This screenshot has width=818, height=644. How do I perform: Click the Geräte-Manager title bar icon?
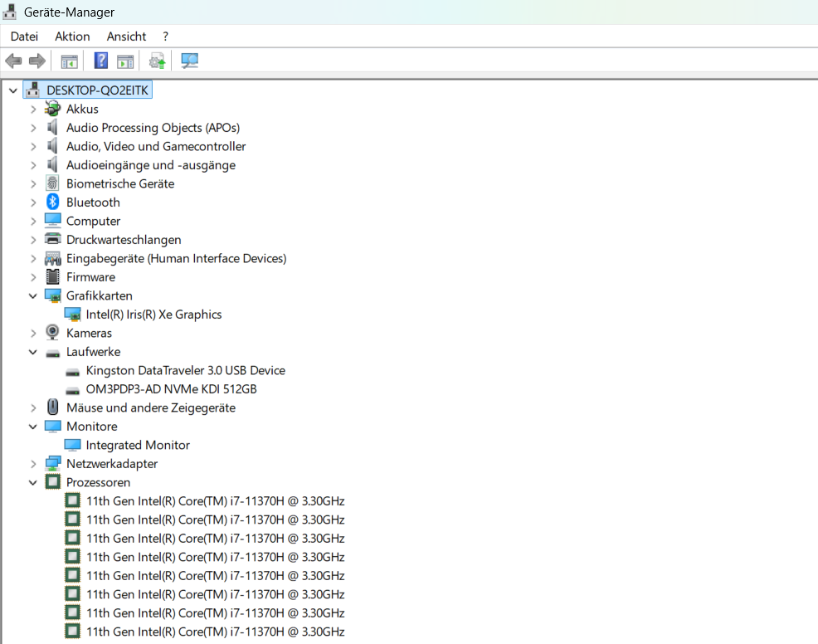click(9, 12)
